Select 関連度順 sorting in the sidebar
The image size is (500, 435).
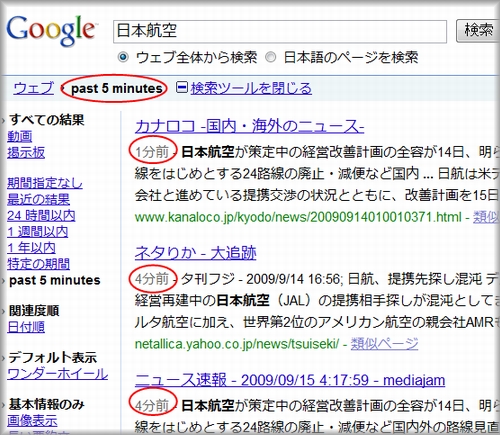(x=34, y=311)
